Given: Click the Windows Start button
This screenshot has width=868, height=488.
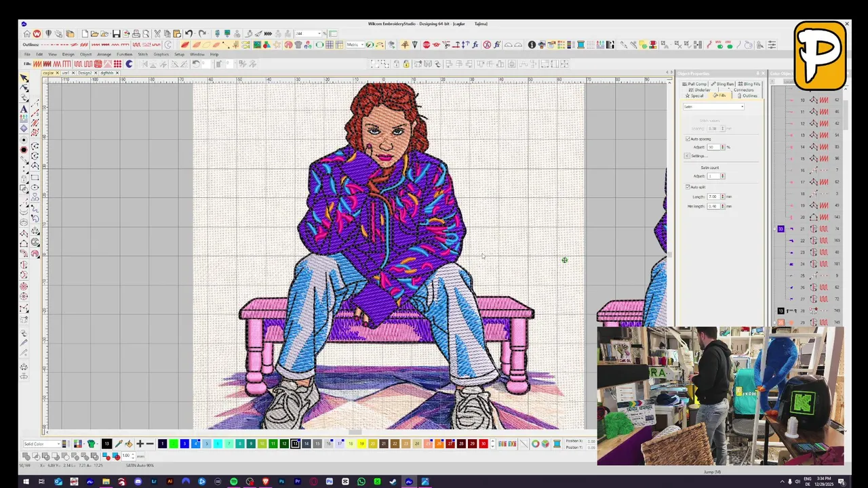Looking at the screenshot, I should point(25,481).
